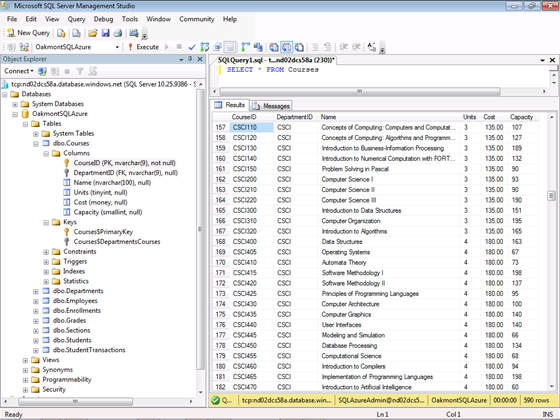The height and width of the screenshot is (420, 560).
Task: Click the Object Explorer refresh icon
Action: coord(92,71)
